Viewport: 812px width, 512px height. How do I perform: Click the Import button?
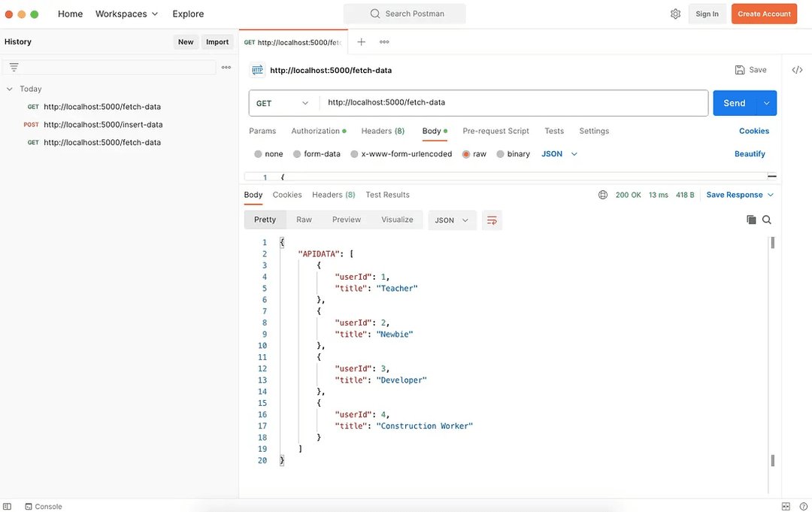(217, 42)
